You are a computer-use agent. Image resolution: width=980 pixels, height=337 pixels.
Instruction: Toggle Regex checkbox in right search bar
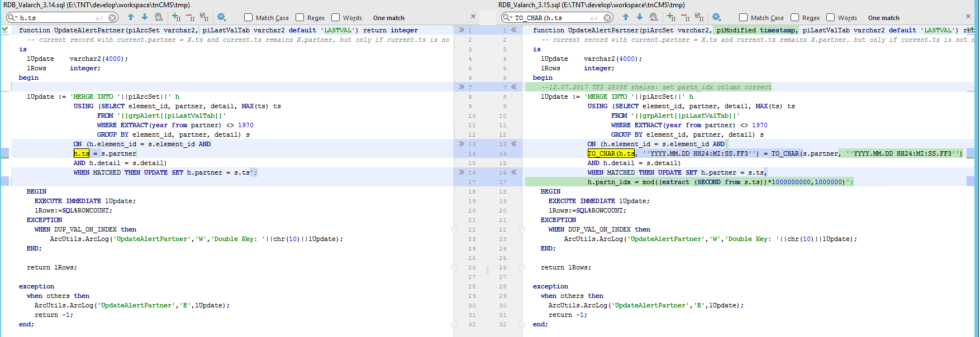pyautogui.click(x=795, y=18)
